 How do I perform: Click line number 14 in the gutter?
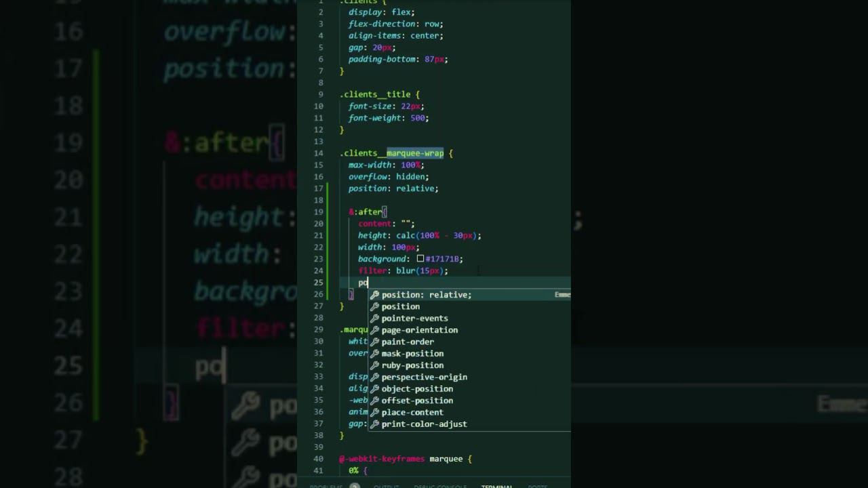pyautogui.click(x=319, y=153)
